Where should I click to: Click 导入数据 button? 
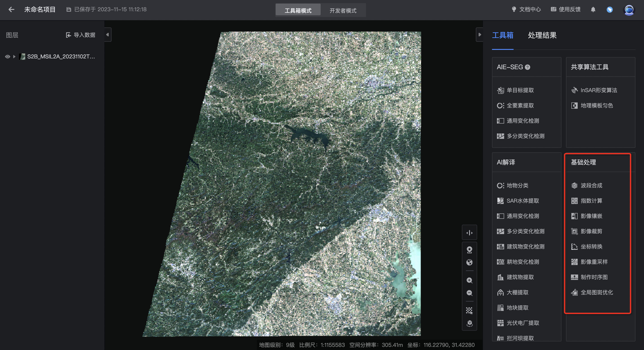(x=80, y=35)
